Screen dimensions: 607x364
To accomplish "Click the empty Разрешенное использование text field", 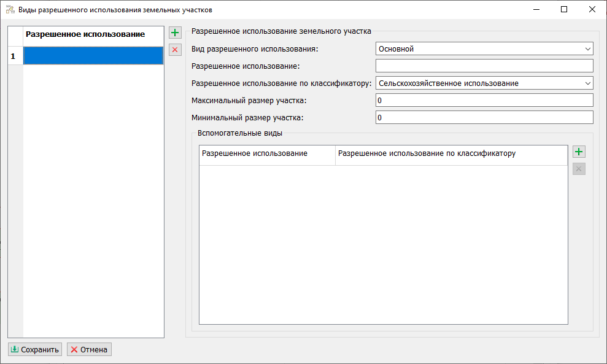I will (484, 66).
